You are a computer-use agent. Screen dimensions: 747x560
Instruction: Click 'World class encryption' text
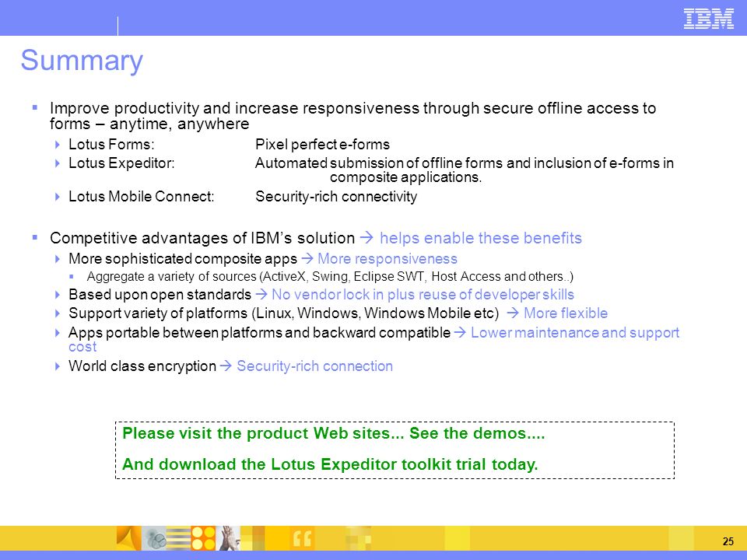[x=142, y=366]
